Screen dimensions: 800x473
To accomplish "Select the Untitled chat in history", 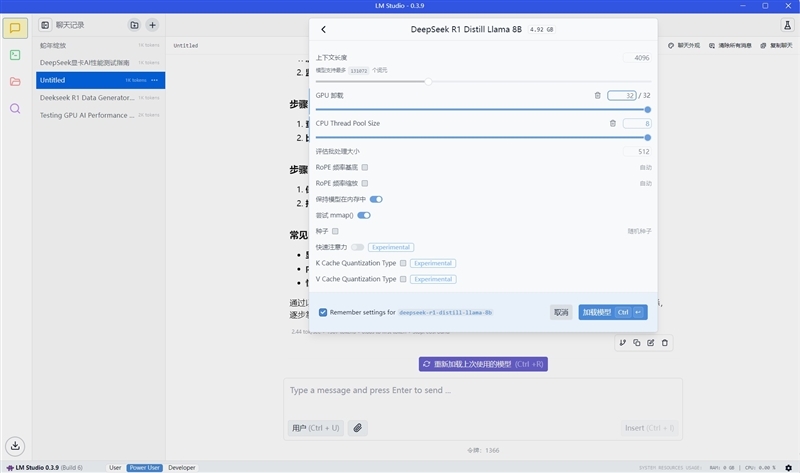I will (x=101, y=80).
